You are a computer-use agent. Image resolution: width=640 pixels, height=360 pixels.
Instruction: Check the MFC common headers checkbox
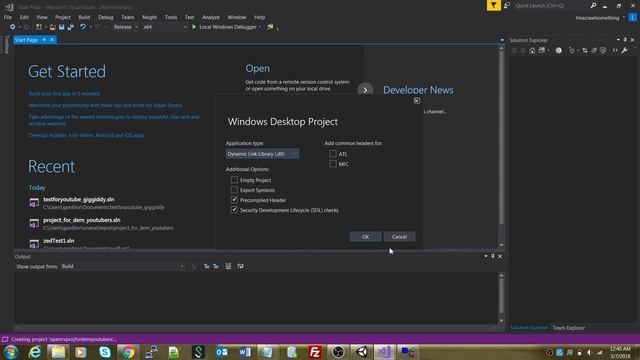(x=333, y=164)
